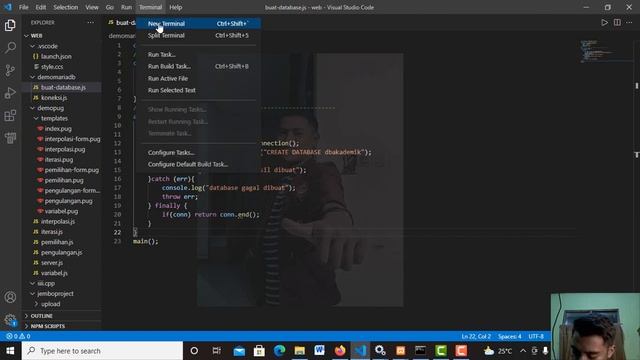The width and height of the screenshot is (640, 360).
Task: Click the errors and warnings status indicator
Action: [18, 336]
